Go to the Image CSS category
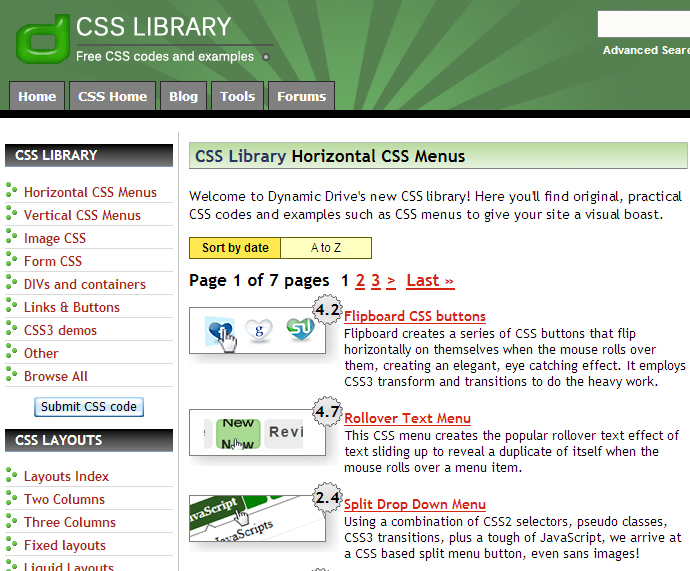 [x=55, y=238]
